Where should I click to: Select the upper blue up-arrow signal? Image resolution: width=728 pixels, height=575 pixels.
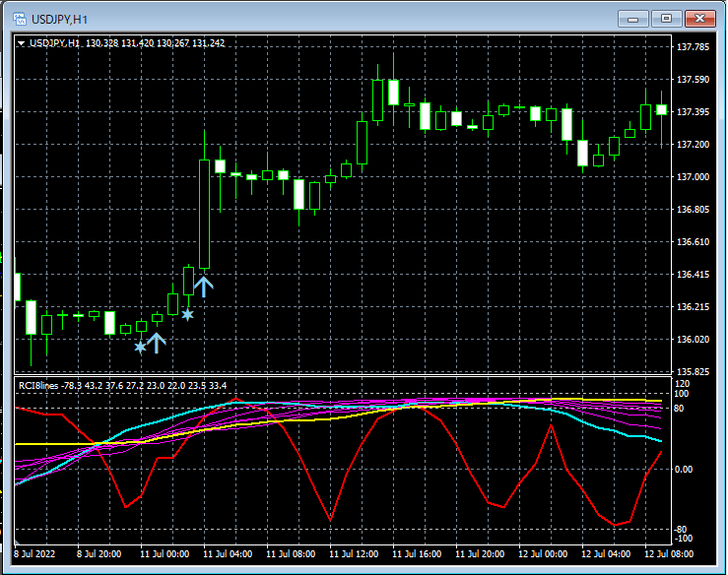[x=203, y=287]
